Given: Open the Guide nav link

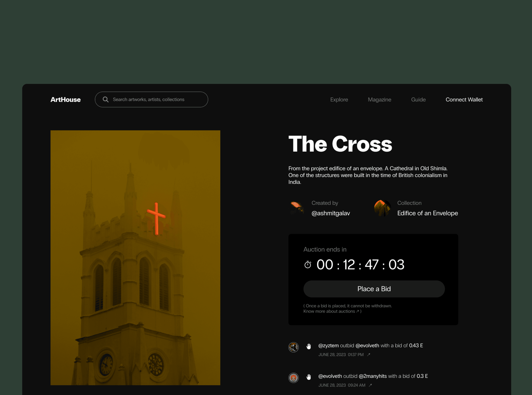Looking at the screenshot, I should pos(418,99).
